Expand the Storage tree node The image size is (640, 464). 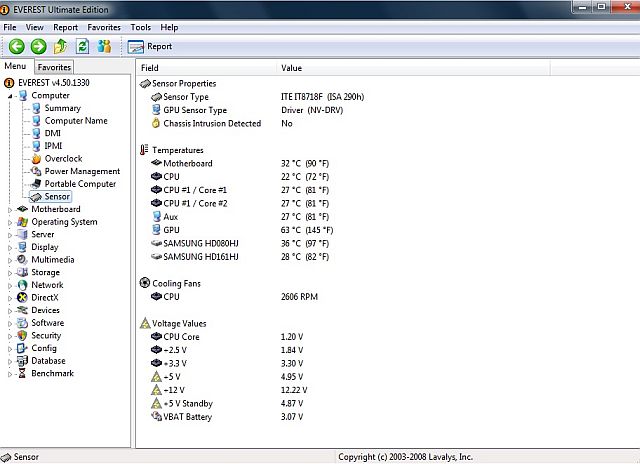10,273
